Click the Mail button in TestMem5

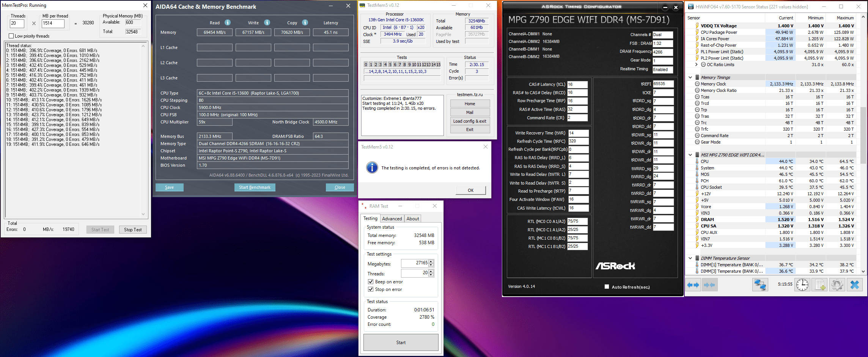470,112
